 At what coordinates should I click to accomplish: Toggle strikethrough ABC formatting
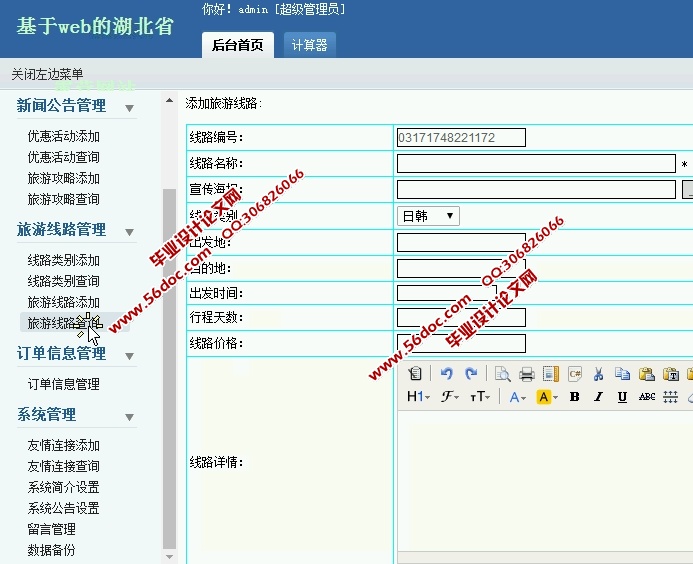[647, 397]
